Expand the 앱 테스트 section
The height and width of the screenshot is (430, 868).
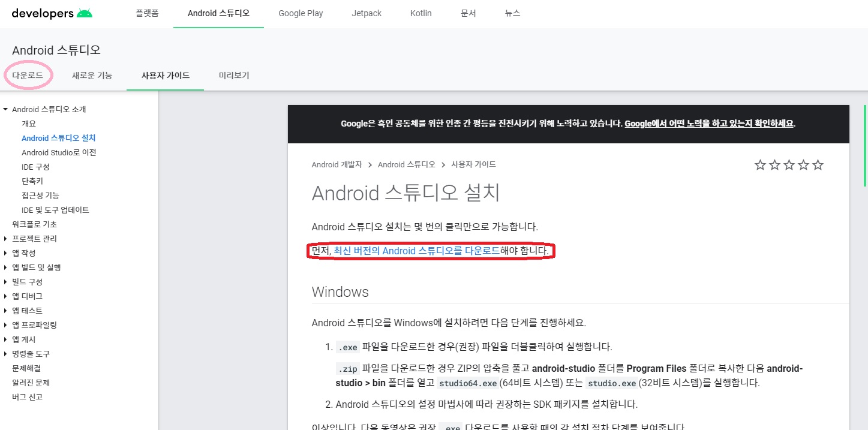click(5, 311)
